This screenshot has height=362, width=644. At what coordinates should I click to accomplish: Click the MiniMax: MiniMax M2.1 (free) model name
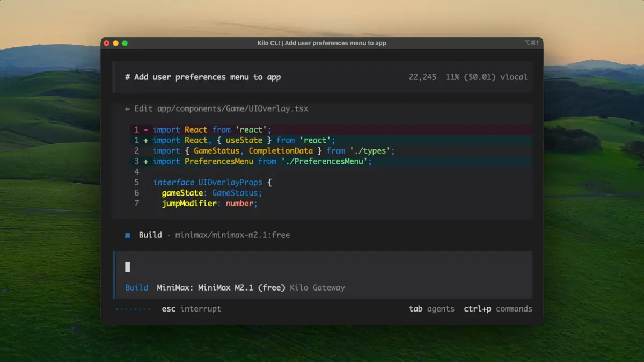(x=221, y=288)
